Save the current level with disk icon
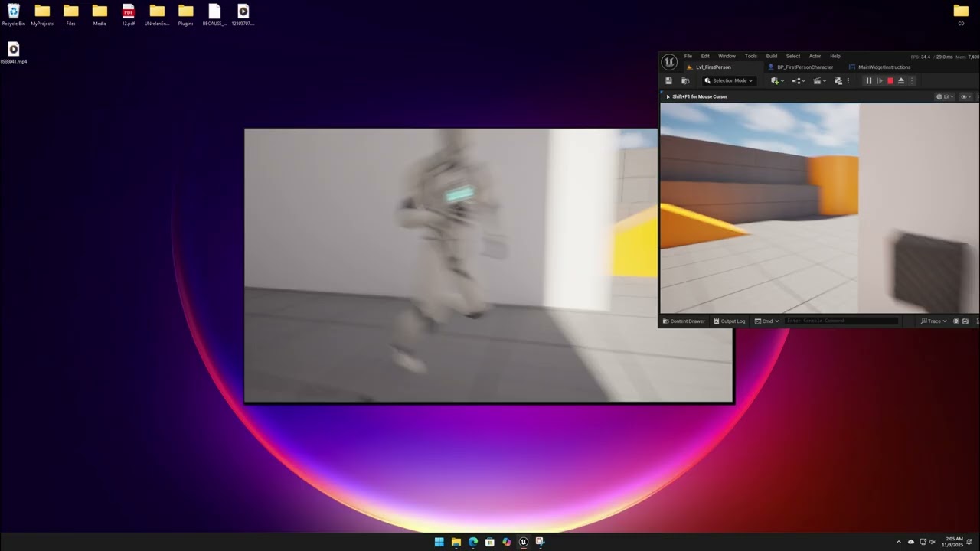Screen dimensions: 980x551 pyautogui.click(x=668, y=80)
